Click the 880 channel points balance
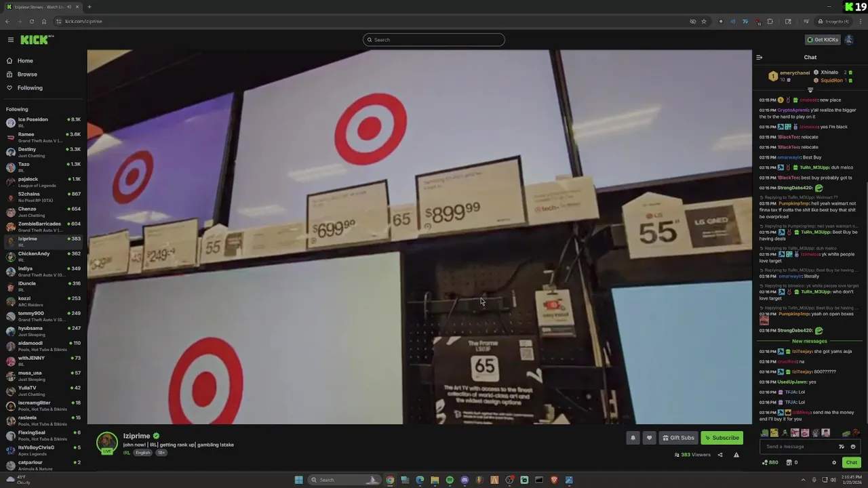This screenshot has height=488, width=868. tap(770, 463)
